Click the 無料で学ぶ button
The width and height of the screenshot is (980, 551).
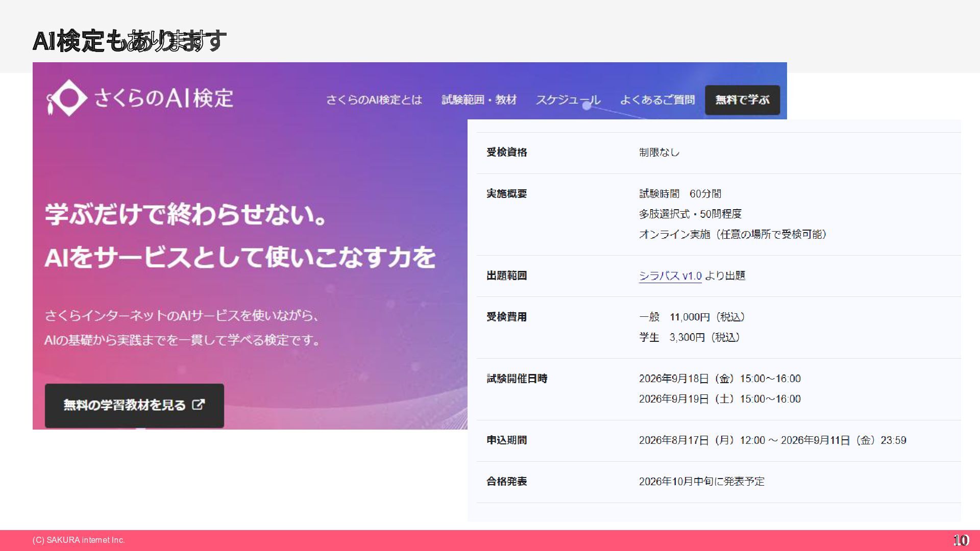(742, 100)
